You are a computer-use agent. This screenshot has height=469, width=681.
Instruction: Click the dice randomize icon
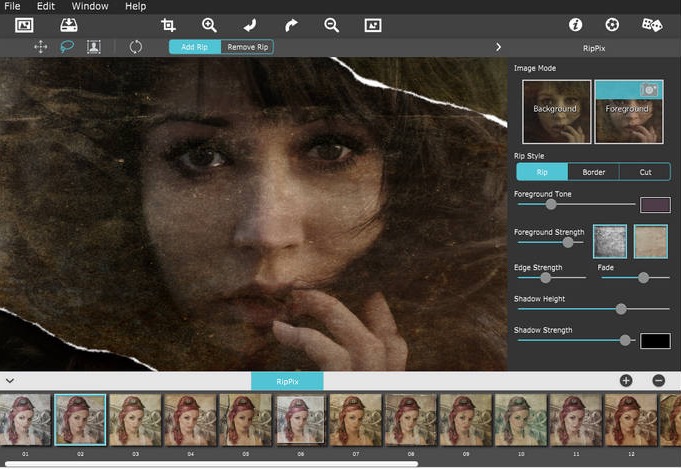coord(650,25)
